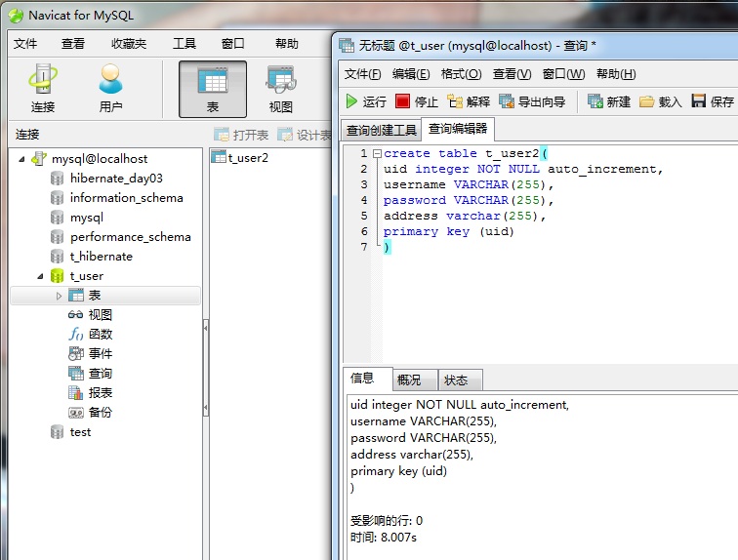Collapse the mysql@localhost connection node
The height and width of the screenshot is (560, 738).
(21, 159)
